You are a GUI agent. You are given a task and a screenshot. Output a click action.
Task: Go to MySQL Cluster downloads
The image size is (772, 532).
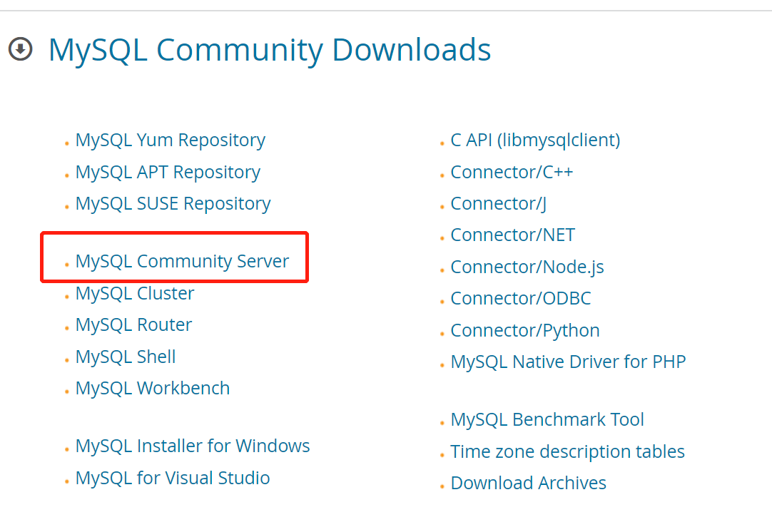pos(135,293)
